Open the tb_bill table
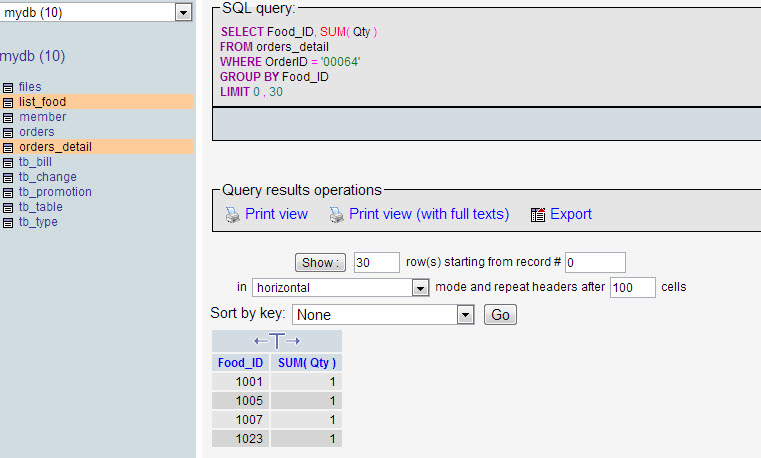Image resolution: width=761 pixels, height=458 pixels. (x=35, y=162)
